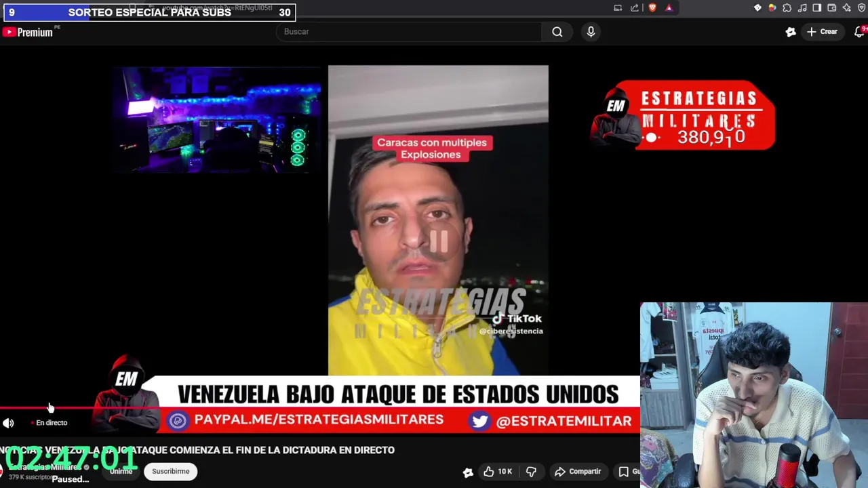The height and width of the screenshot is (488, 868).
Task: Click the Buscar search field
Action: tap(409, 32)
